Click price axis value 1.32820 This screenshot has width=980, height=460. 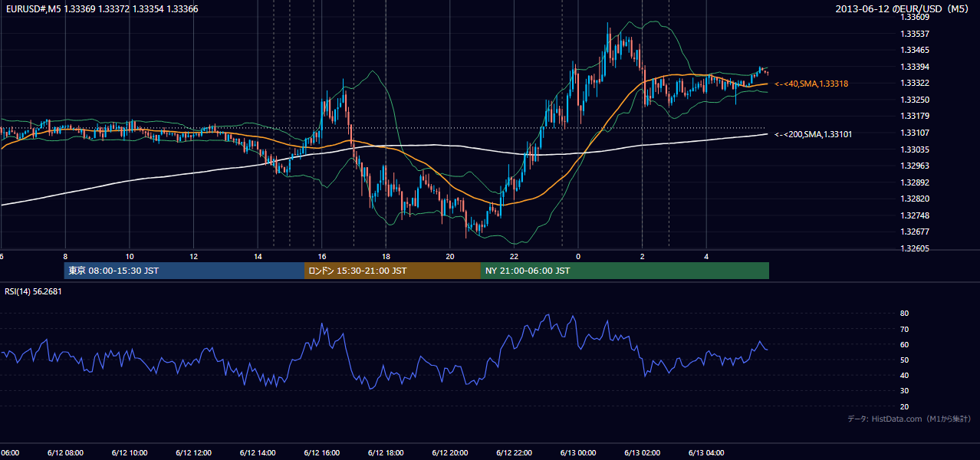pyautogui.click(x=914, y=199)
